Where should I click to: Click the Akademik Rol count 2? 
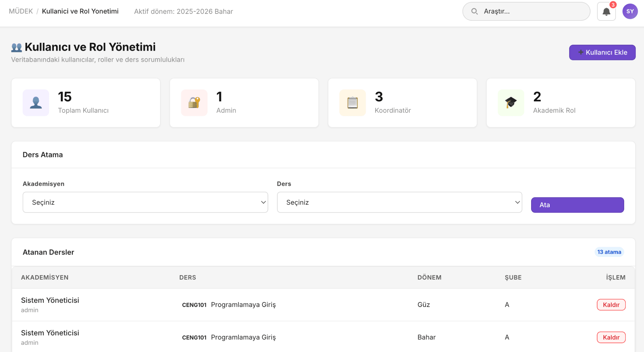pos(537,97)
